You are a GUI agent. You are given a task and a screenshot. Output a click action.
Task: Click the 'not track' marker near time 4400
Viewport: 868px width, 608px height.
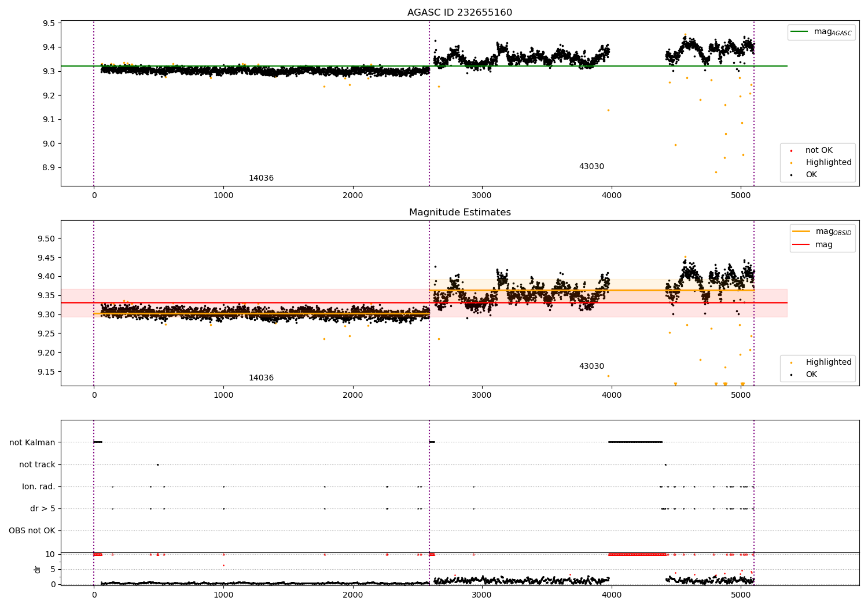665,464
